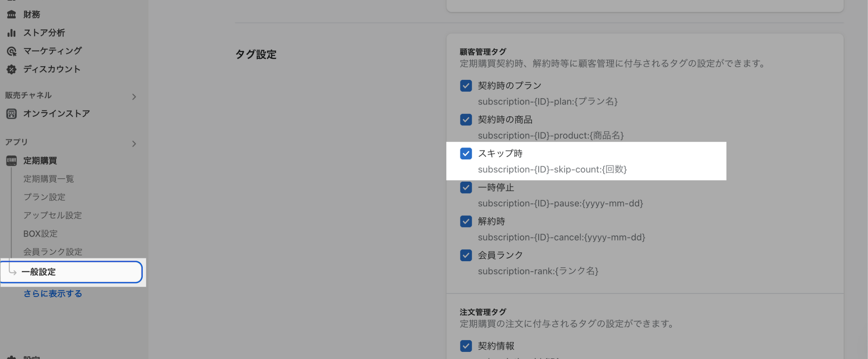868x359 pixels.
Task: Uncheck the 解約時 checkbox
Action: pyautogui.click(x=466, y=221)
